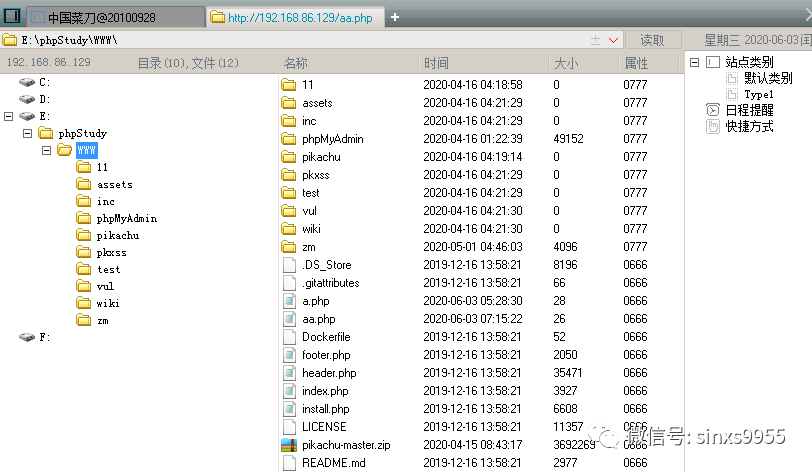The width and height of the screenshot is (812, 472).
Task: Select the F: drive icon
Action: 27,337
